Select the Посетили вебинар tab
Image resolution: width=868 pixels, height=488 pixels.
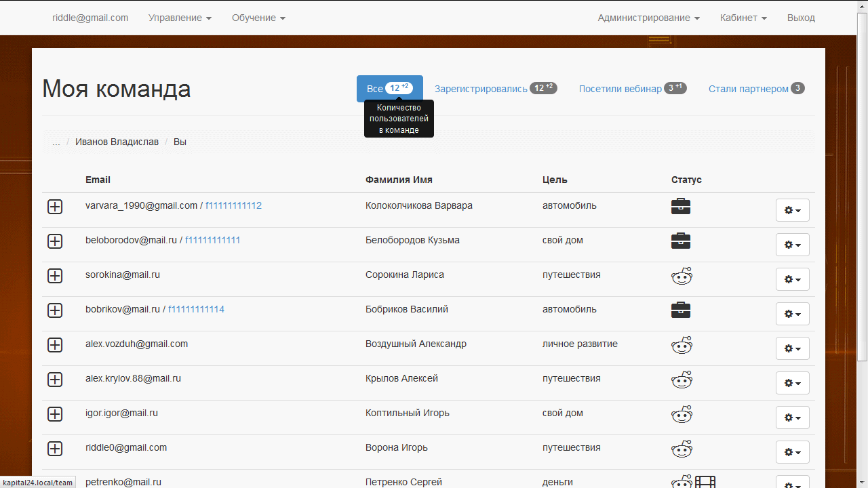pos(633,89)
